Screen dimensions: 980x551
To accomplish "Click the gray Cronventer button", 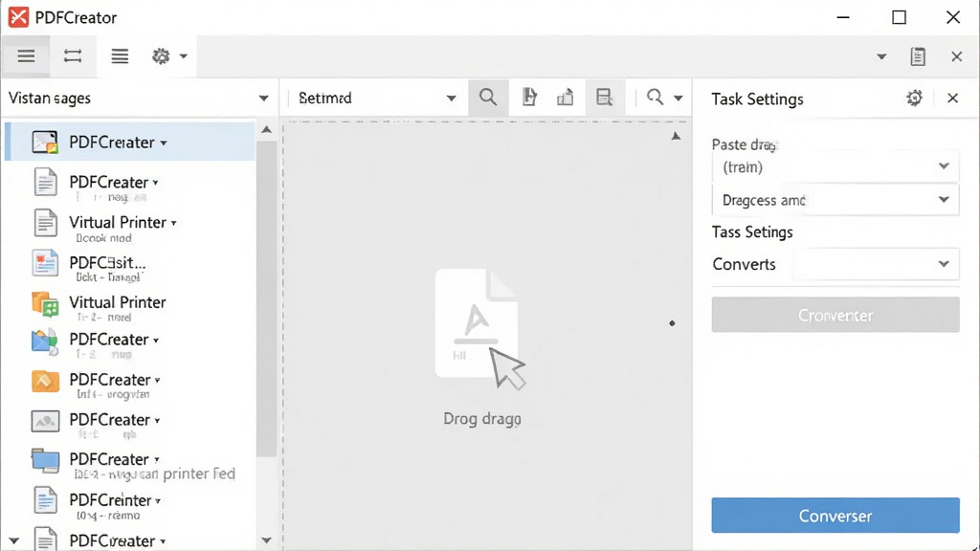I will tap(835, 315).
